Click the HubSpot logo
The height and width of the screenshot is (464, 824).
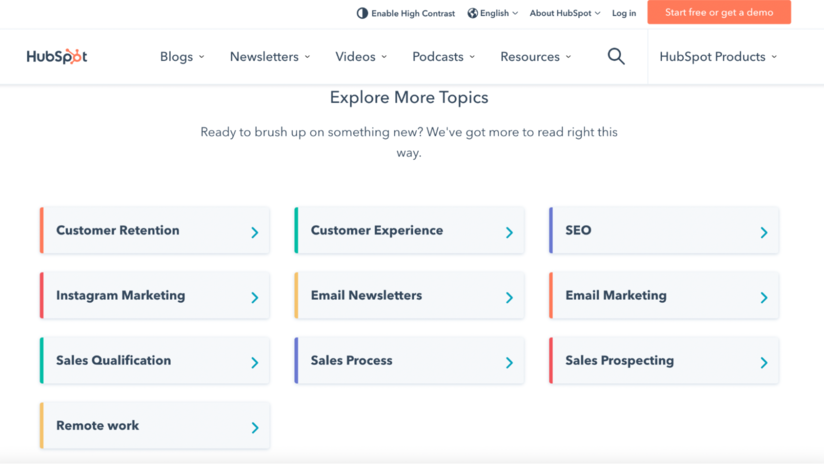tap(57, 56)
